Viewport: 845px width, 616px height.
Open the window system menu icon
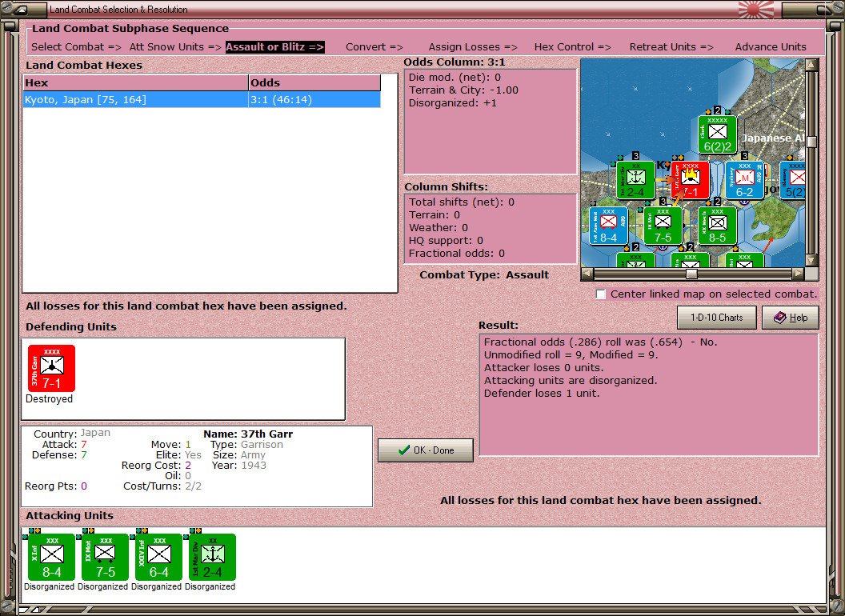point(19,9)
